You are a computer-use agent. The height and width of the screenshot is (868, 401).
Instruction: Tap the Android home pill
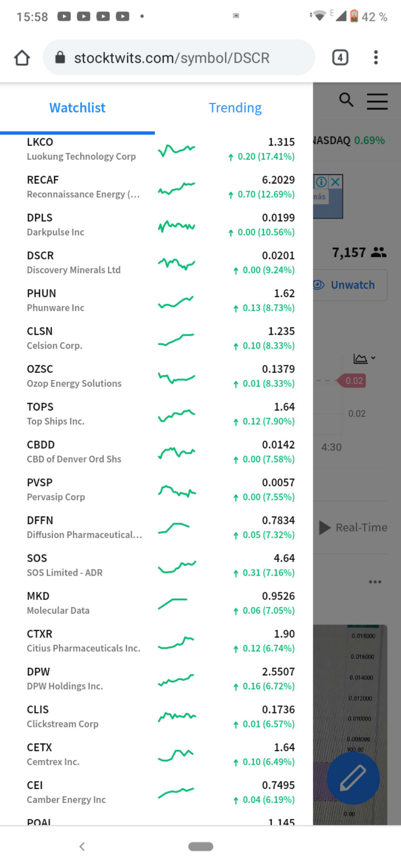tap(201, 846)
